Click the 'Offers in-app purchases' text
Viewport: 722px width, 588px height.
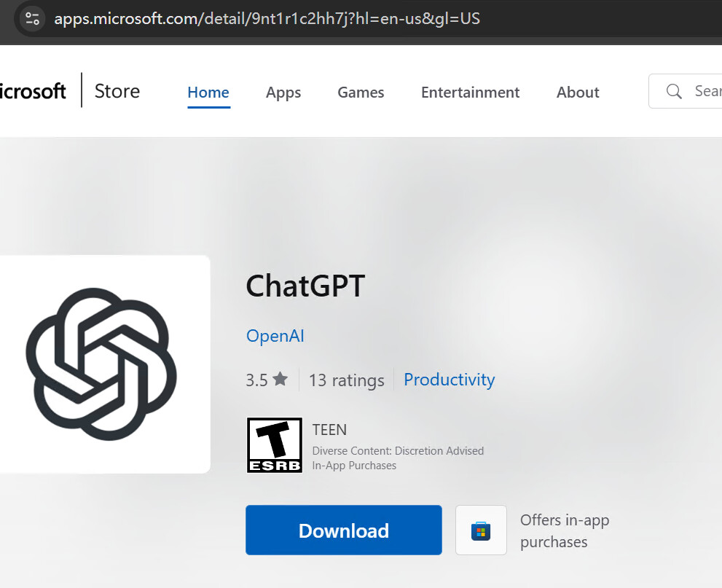click(x=565, y=531)
